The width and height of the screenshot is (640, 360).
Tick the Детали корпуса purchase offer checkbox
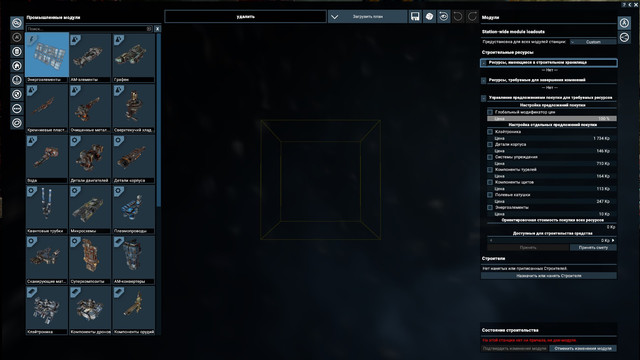point(490,144)
